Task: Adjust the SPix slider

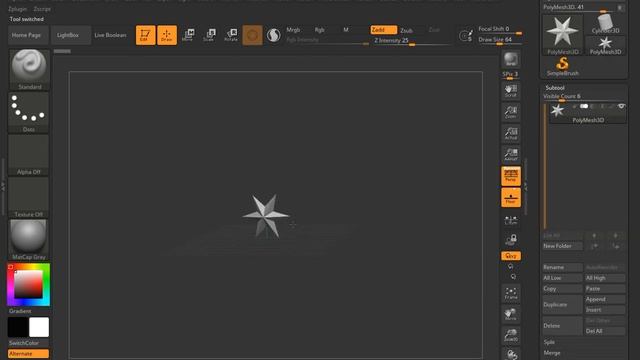Action: (511, 75)
